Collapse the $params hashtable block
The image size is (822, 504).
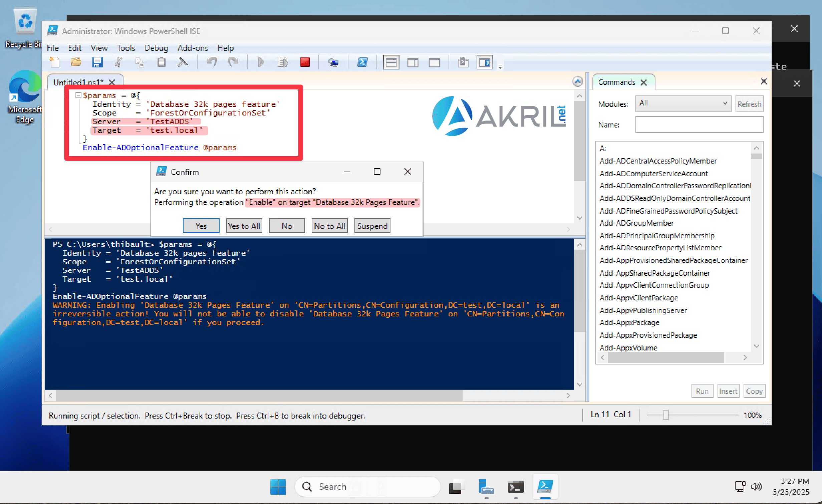pos(78,95)
